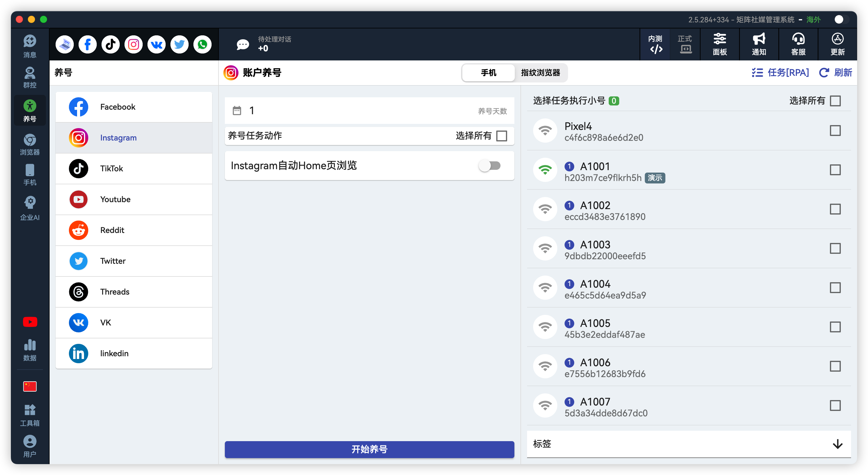This screenshot has width=868, height=475.
Task: Click the 更新 update icon
Action: click(x=837, y=44)
